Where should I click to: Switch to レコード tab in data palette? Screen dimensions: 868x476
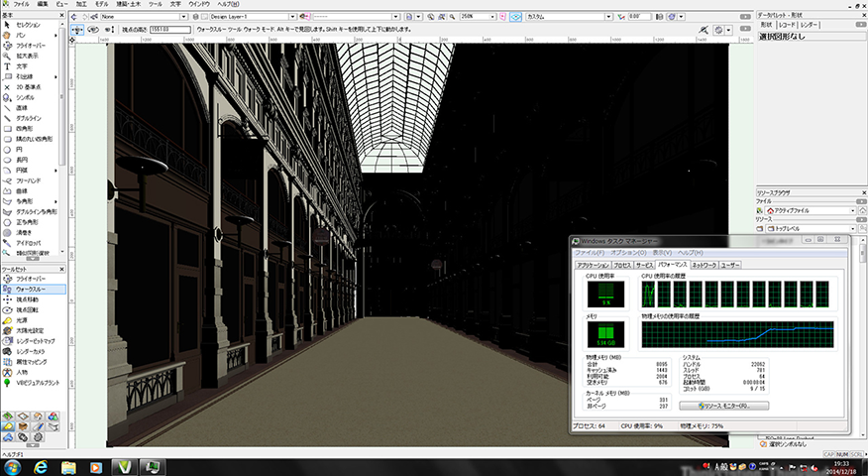tap(787, 25)
